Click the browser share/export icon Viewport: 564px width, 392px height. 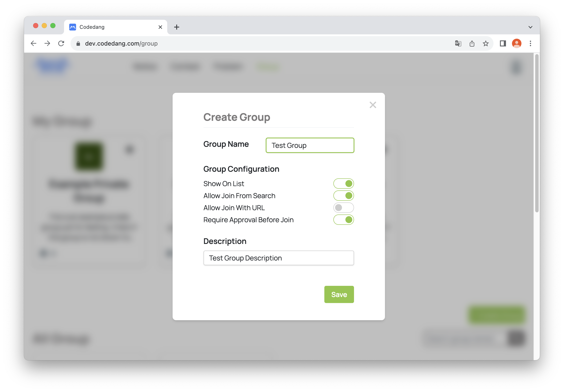tap(472, 43)
